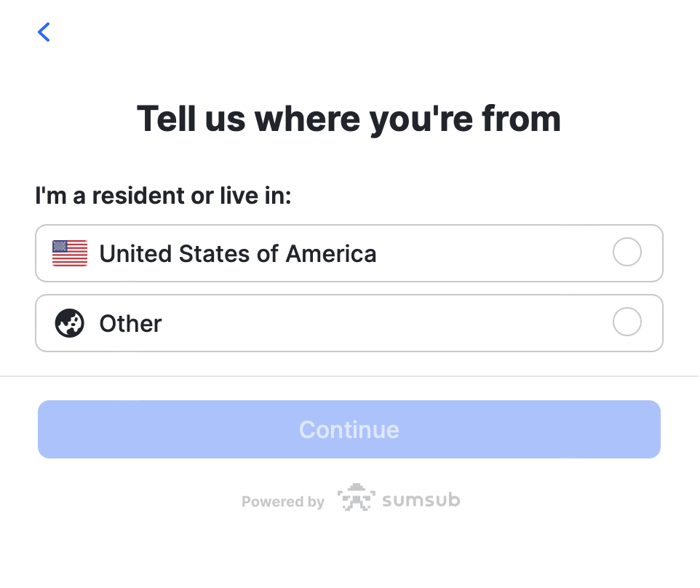Click the "Powered by" footer text
Viewport: 700px width, 588px height.
coord(283,501)
